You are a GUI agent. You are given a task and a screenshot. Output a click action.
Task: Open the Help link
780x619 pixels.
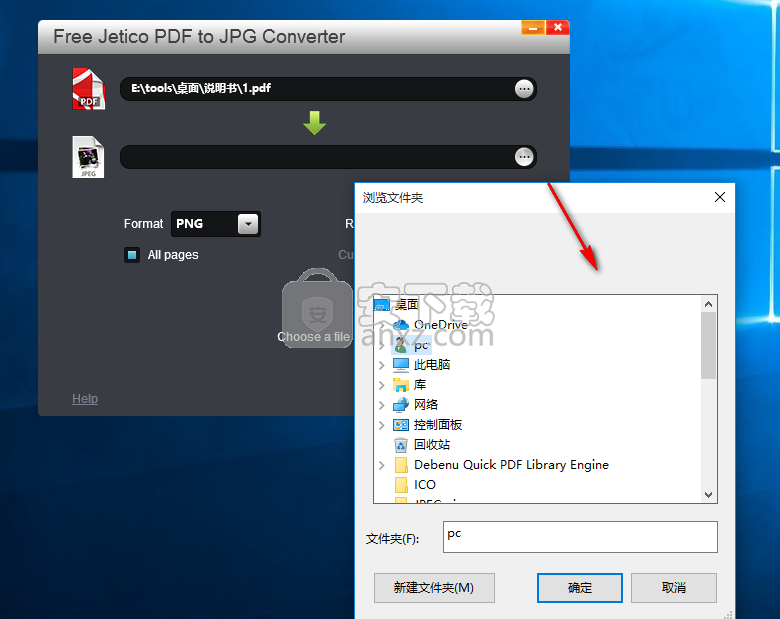coord(85,399)
